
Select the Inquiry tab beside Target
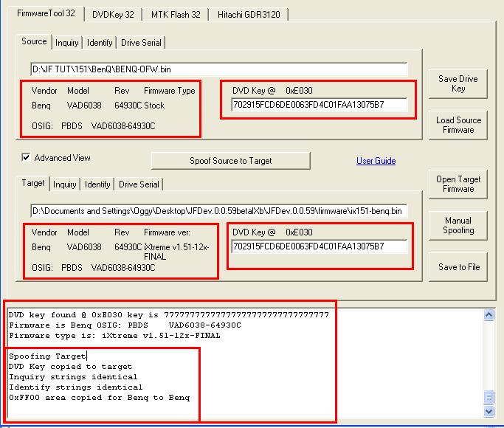[x=64, y=184]
